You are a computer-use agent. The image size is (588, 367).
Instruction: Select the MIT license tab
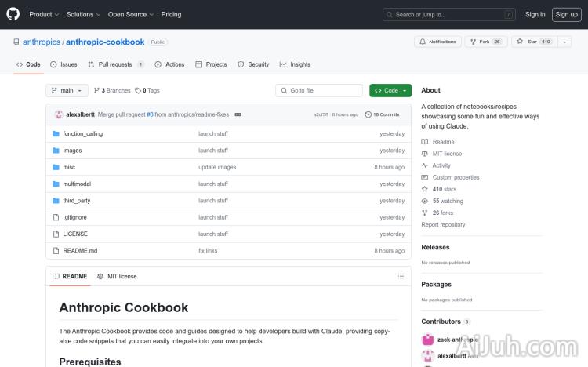117,276
